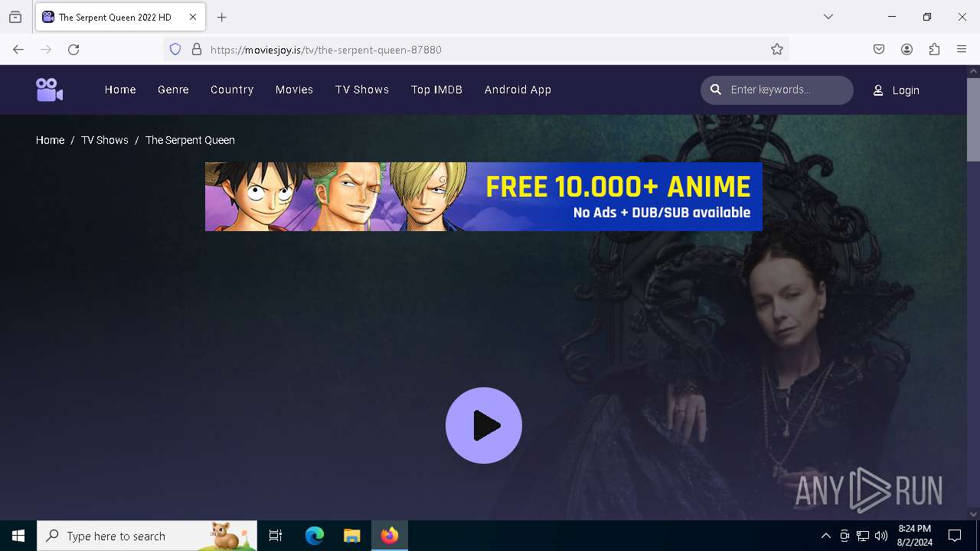Viewport: 980px width, 551px height.
Task: Open a new tab
Action: [x=222, y=17]
